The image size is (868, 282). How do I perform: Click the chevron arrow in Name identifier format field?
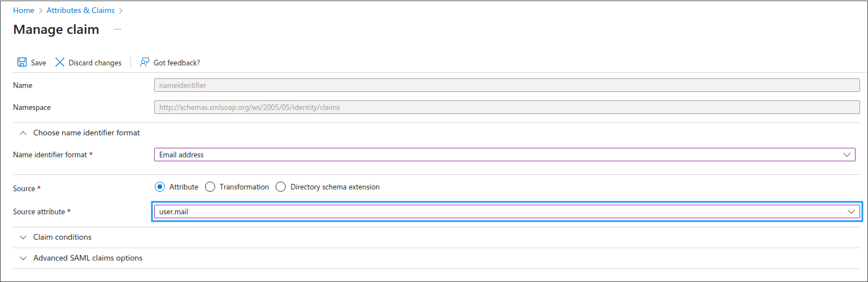tap(847, 155)
